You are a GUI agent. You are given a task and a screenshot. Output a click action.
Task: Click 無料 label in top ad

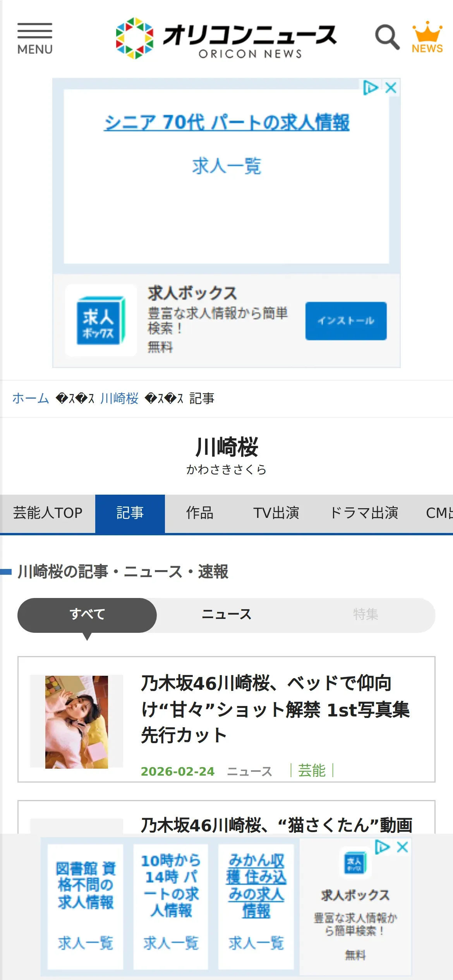point(160,347)
